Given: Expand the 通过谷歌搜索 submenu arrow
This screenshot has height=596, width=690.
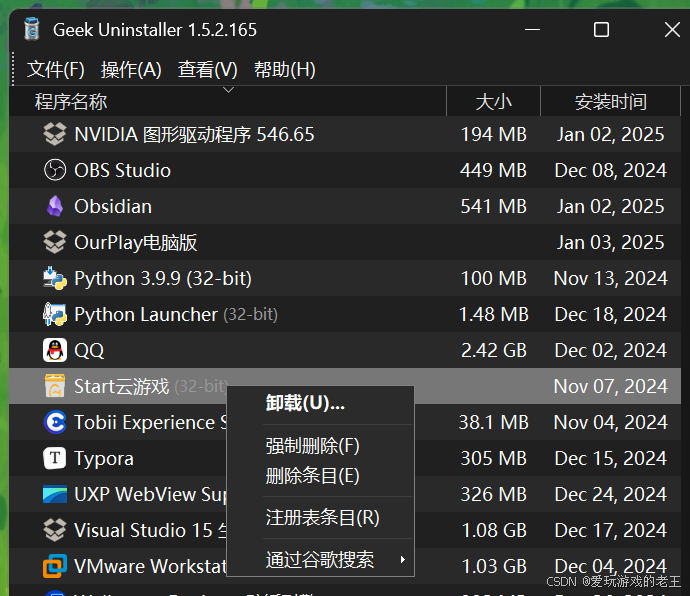Looking at the screenshot, I should click(403, 559).
